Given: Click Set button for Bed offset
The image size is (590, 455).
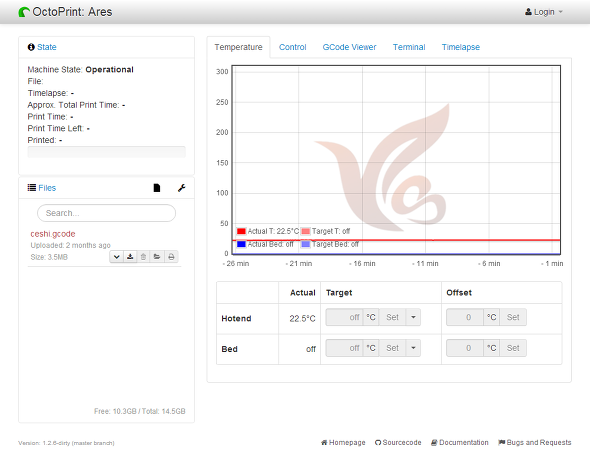Looking at the screenshot, I should point(513,348).
